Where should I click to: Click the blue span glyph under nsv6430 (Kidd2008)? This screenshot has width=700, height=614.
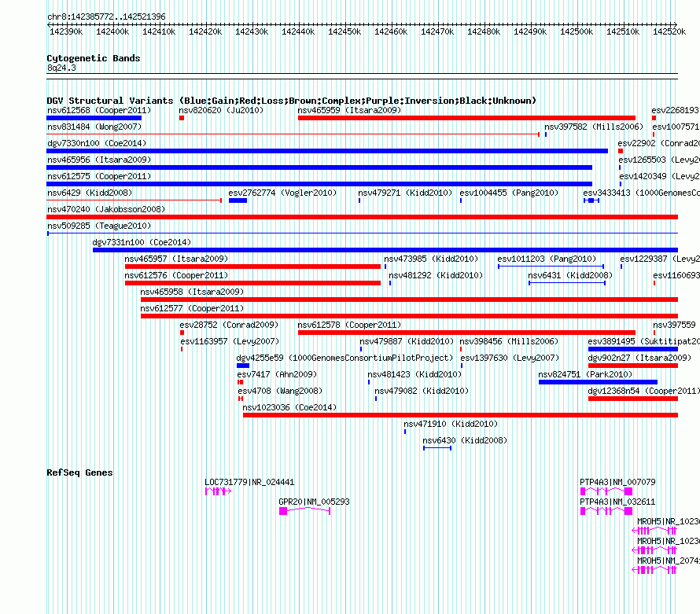point(437,448)
